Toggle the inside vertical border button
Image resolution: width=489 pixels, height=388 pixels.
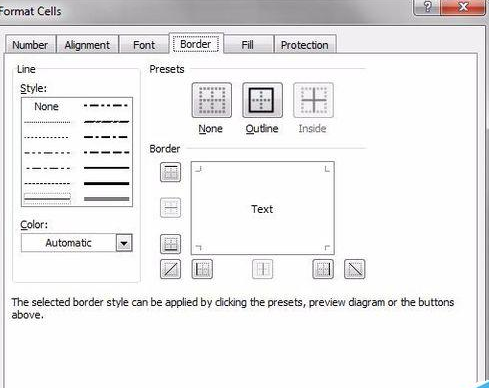[262, 269]
